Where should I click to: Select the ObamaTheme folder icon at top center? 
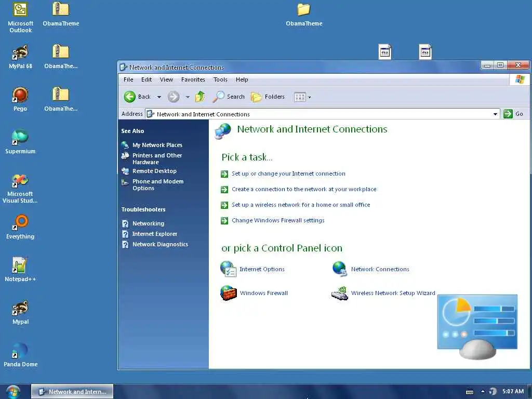304,15
